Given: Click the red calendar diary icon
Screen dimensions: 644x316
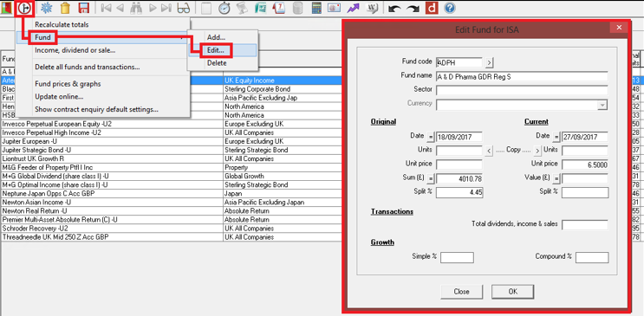Looking at the screenshot, I should point(279,8).
